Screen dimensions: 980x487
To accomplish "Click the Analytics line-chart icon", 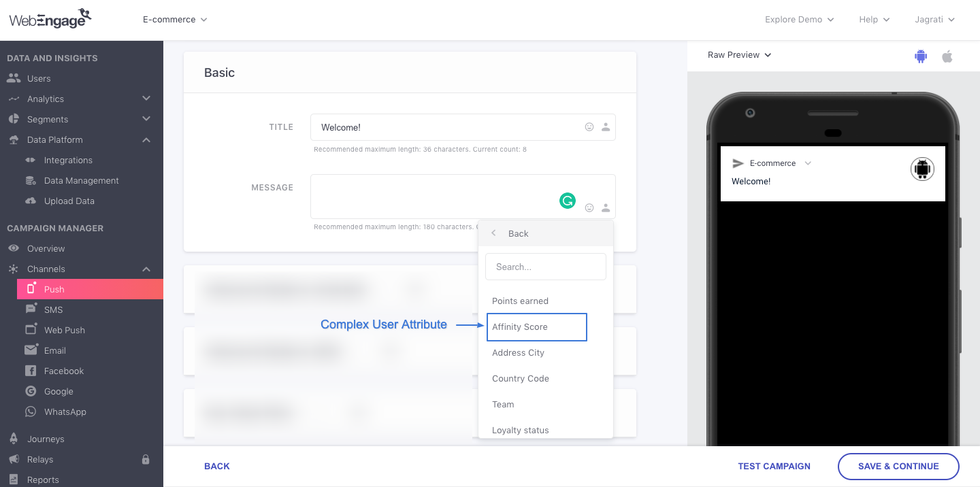I will [13, 99].
